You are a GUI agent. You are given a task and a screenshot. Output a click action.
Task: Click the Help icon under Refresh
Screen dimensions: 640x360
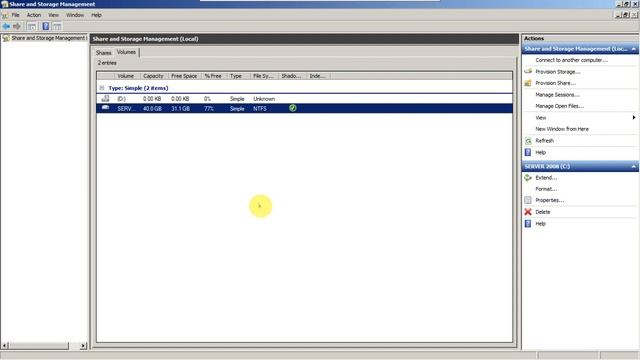528,152
